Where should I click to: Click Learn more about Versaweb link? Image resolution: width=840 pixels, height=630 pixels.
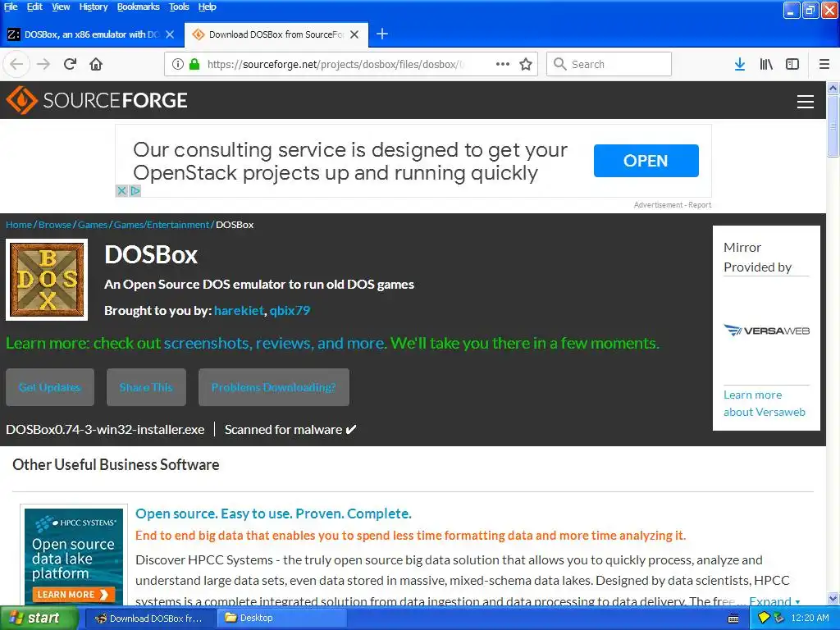click(764, 404)
